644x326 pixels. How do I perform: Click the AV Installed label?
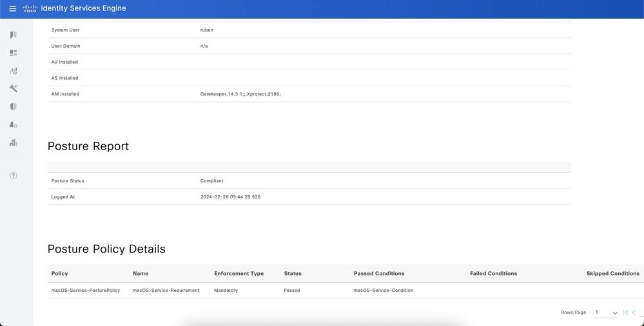pos(64,62)
